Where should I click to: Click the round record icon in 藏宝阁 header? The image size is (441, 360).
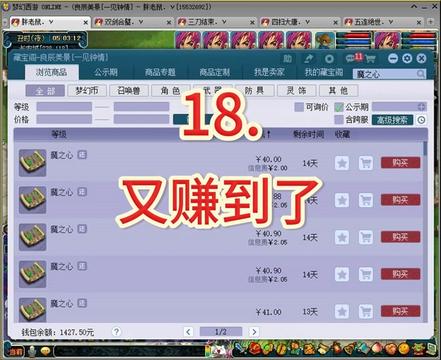(329, 59)
